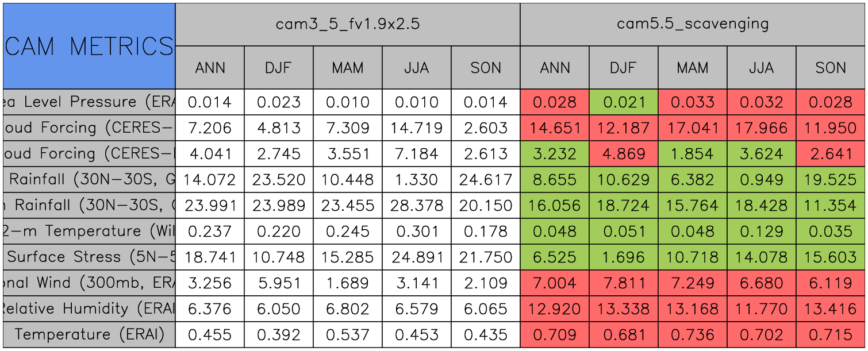
Task: Click the green cell showing 19.525
Action: (830, 180)
